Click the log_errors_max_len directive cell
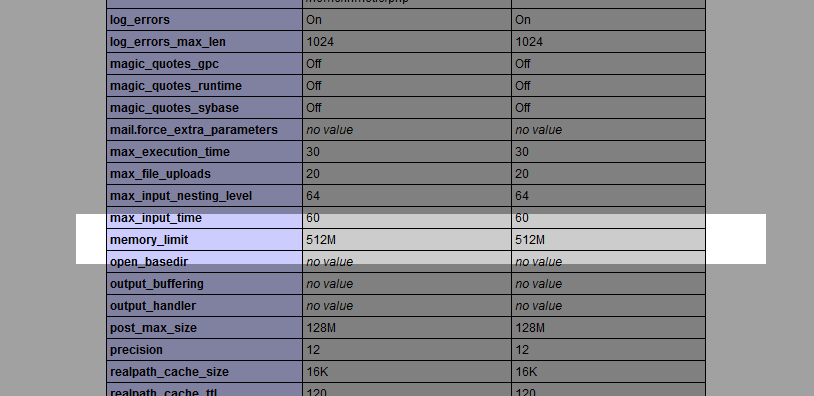 (205, 42)
